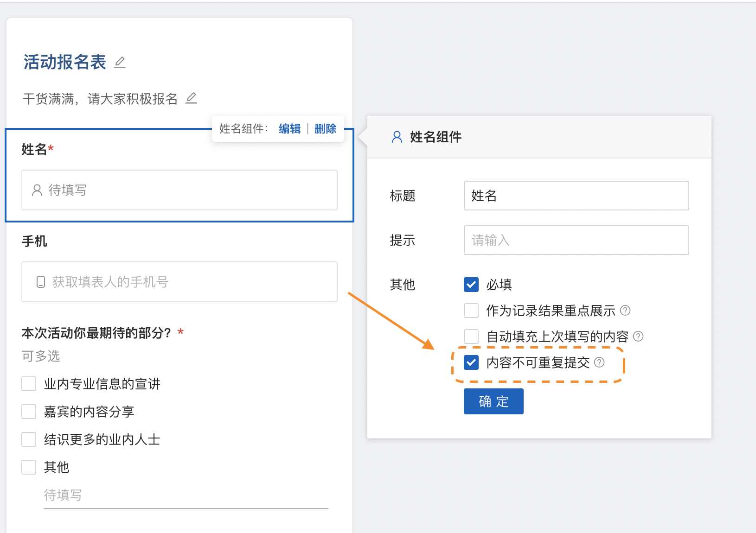Check the 嘉宾的内容分享 option
The image size is (756, 533).
point(29,412)
